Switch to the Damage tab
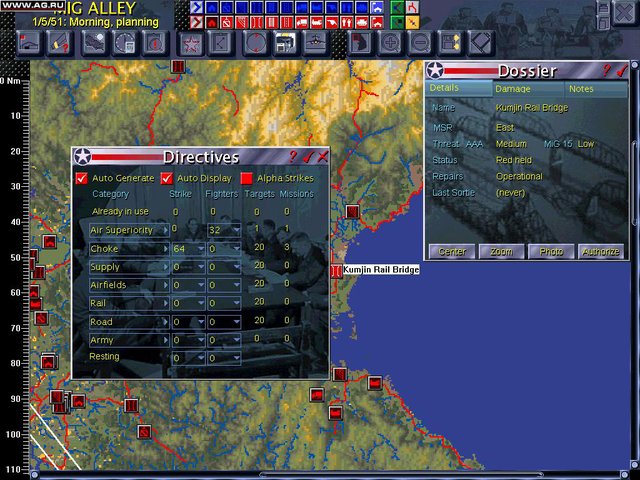The image size is (640, 480). coord(513,89)
